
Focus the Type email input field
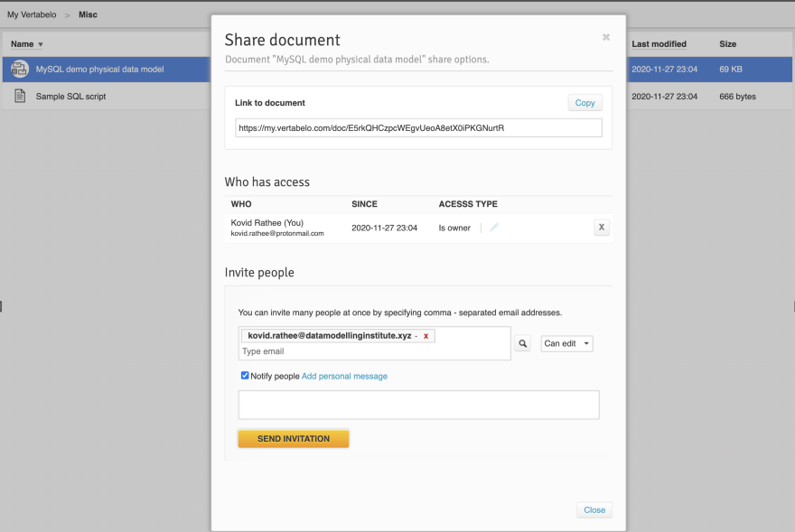pos(374,351)
